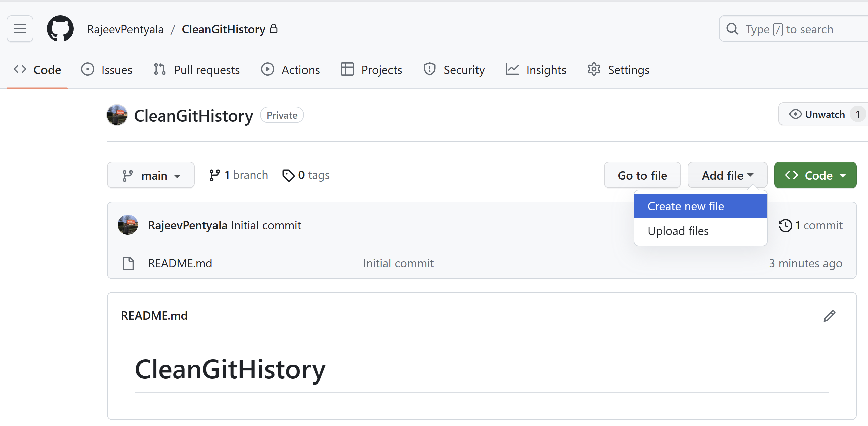Click the branch icon for 1 branch

click(214, 175)
